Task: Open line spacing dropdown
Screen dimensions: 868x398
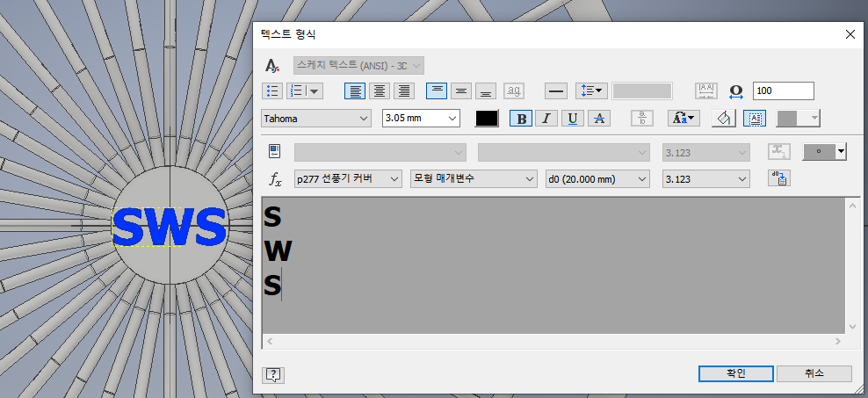Action: tap(592, 90)
